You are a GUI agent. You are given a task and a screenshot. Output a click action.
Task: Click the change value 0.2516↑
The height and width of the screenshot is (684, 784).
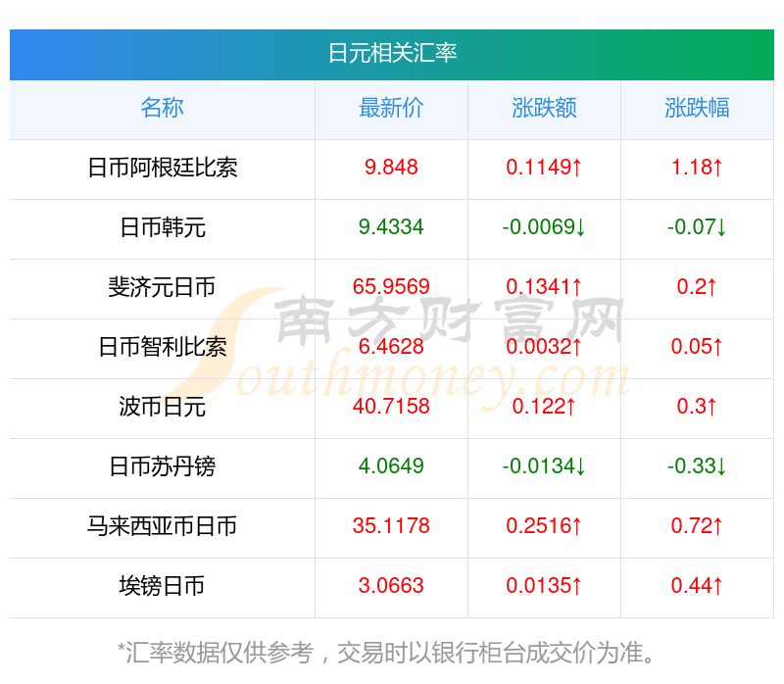(x=544, y=525)
